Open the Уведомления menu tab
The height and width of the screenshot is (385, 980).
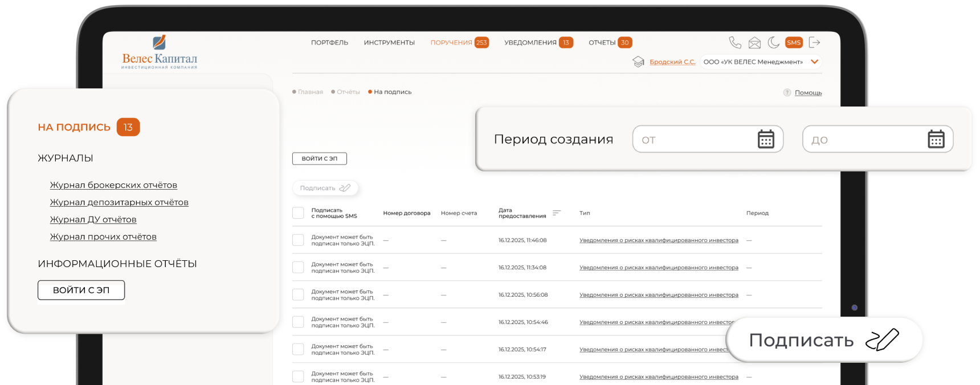pos(530,43)
